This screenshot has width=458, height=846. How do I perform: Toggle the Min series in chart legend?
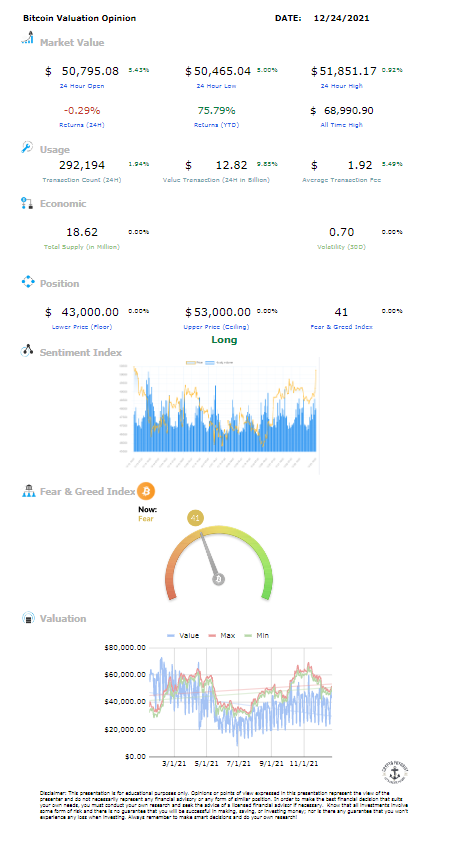coord(257,636)
